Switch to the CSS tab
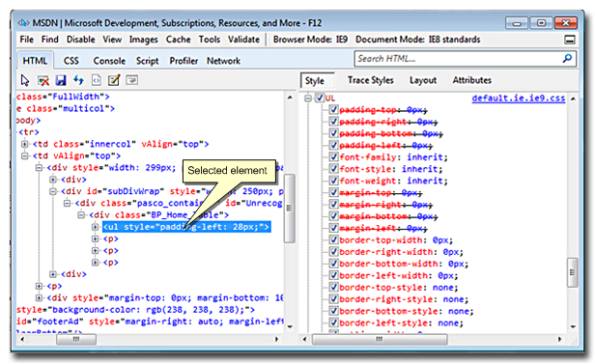 point(71,61)
